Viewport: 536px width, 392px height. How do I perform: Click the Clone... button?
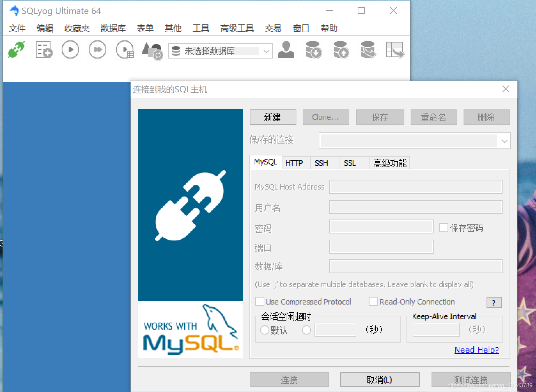pos(326,117)
